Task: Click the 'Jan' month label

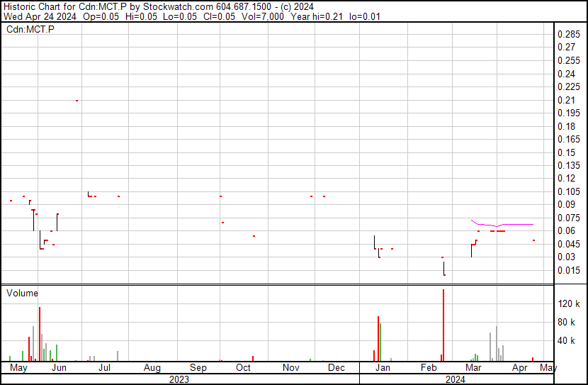Action: (x=383, y=367)
